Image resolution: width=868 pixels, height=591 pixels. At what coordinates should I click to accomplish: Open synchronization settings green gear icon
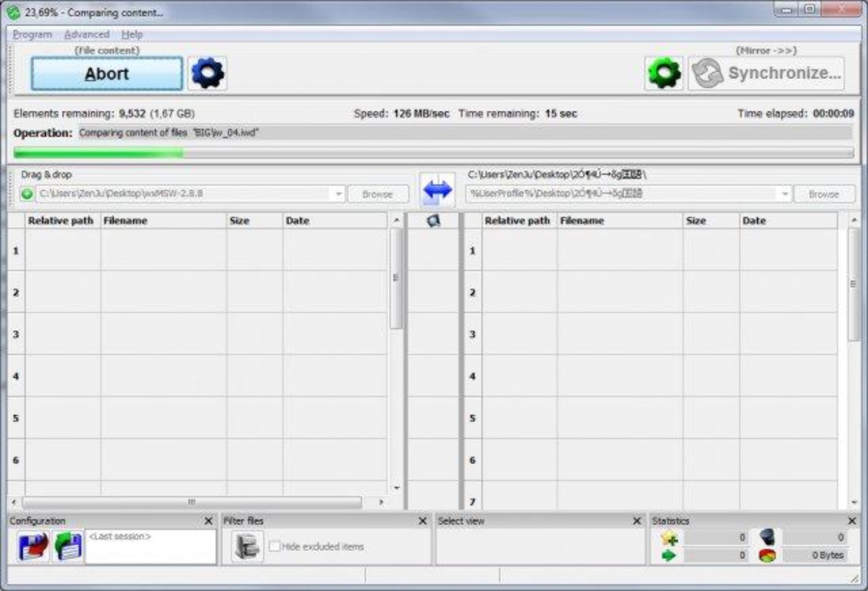point(664,73)
